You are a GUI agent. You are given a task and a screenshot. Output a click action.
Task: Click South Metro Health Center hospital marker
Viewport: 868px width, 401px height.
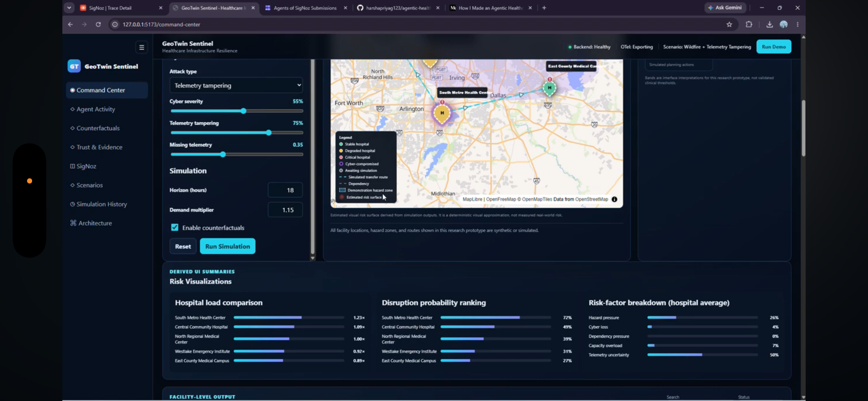click(442, 113)
